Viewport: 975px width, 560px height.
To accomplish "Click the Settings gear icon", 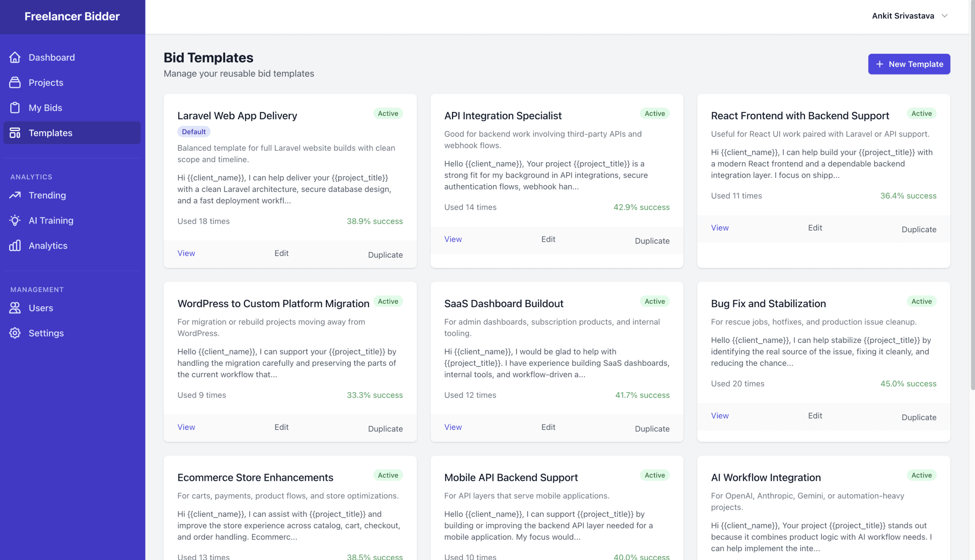I will tap(14, 333).
